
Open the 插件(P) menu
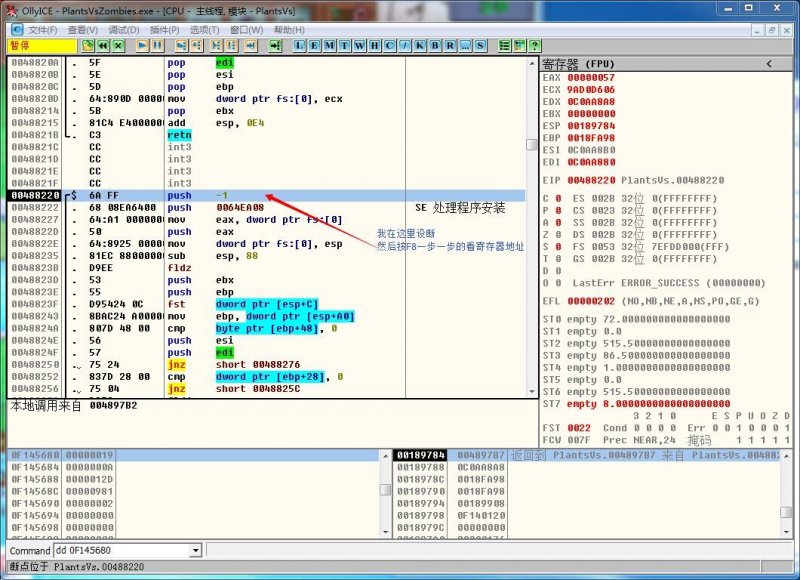coord(164,30)
